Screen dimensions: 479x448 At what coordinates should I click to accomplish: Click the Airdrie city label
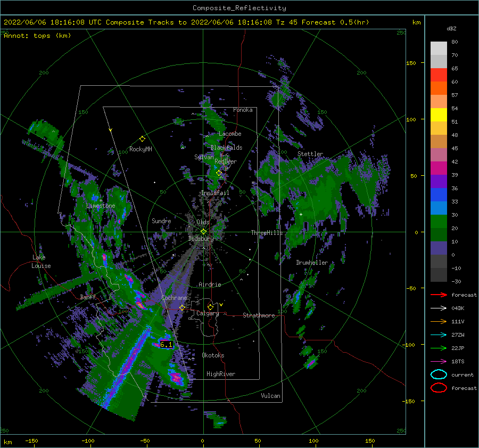[x=210, y=284]
